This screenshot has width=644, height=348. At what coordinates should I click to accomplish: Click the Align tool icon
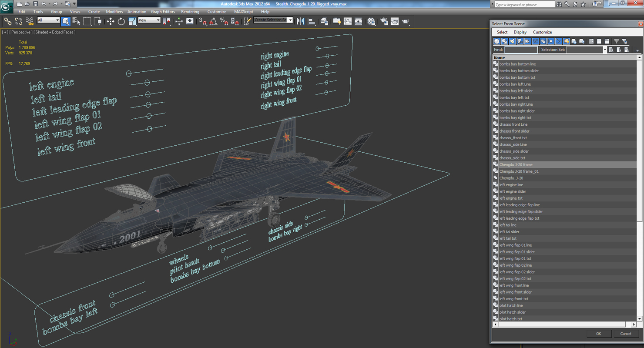click(x=312, y=21)
